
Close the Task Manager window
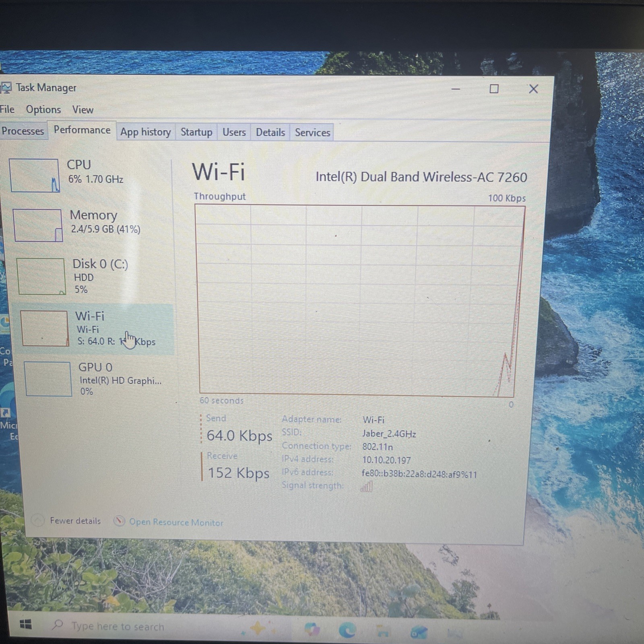point(533,89)
